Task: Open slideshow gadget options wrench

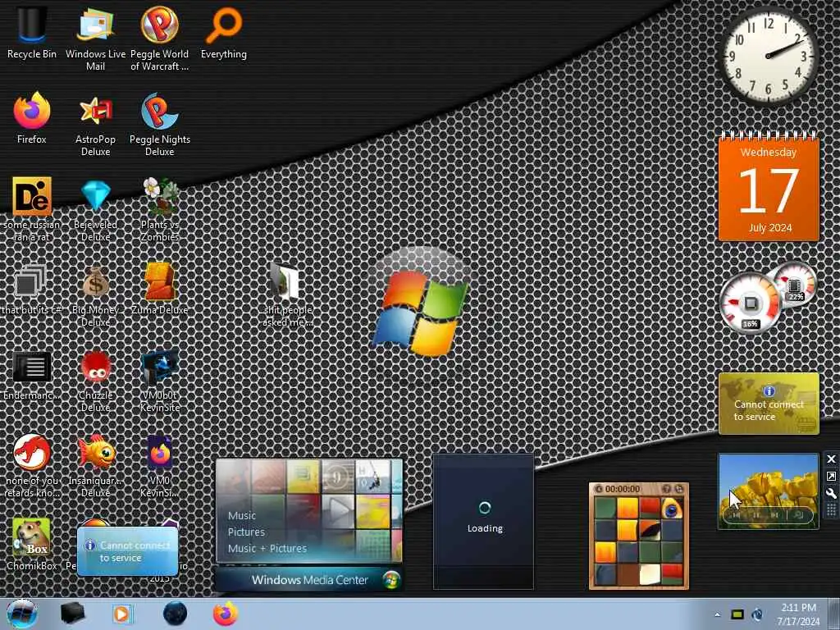Action: tap(831, 493)
